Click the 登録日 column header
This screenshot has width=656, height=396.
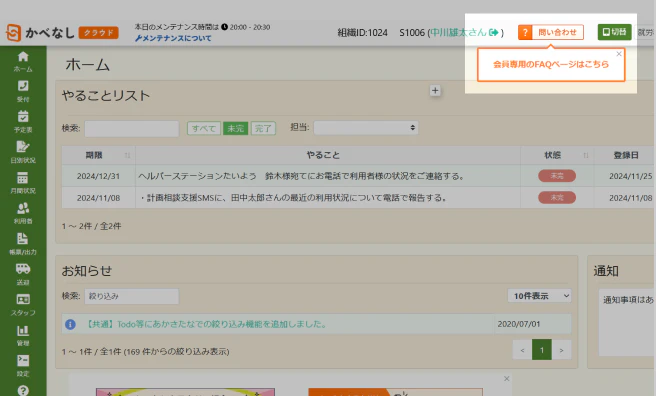(626, 155)
